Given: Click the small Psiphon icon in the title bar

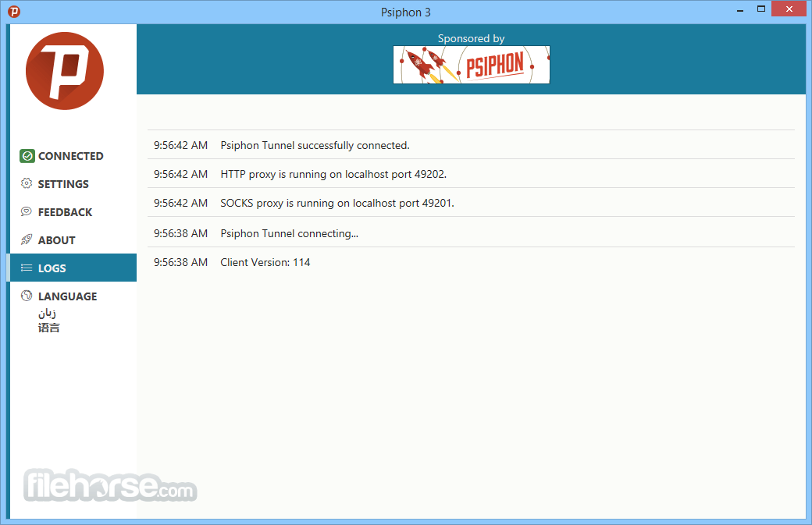Looking at the screenshot, I should click(x=14, y=12).
